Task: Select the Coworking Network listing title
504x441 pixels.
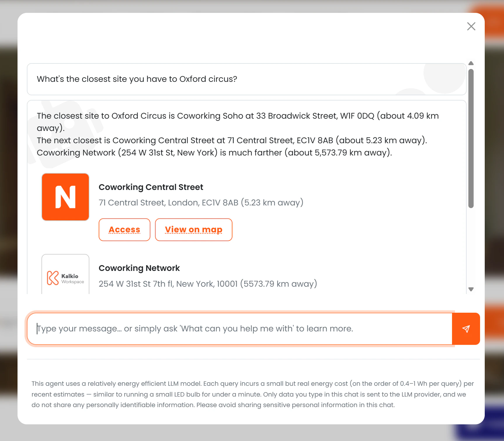Action: coord(139,268)
